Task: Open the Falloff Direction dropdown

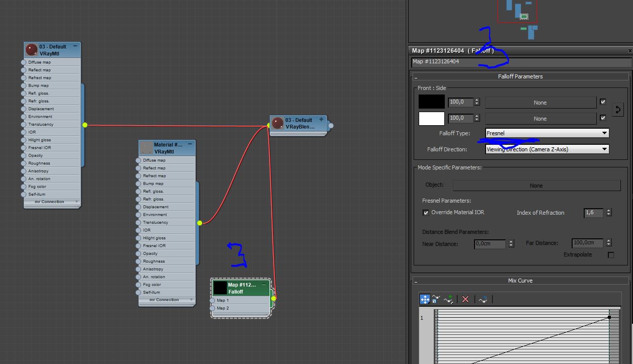Action: click(547, 149)
